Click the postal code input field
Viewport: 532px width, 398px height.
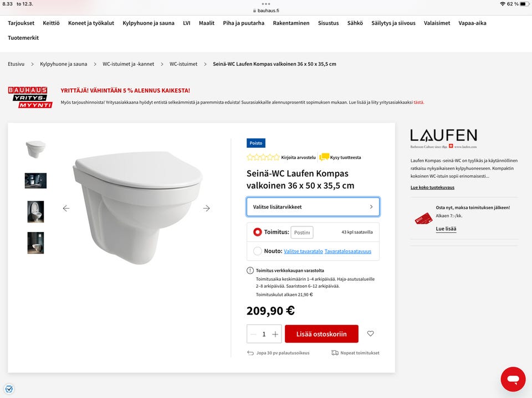point(301,232)
